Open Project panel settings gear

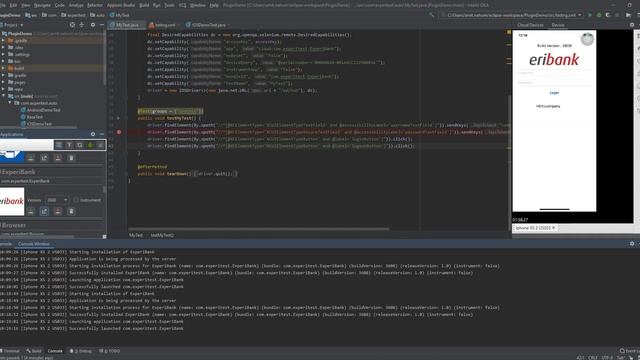click(x=93, y=25)
